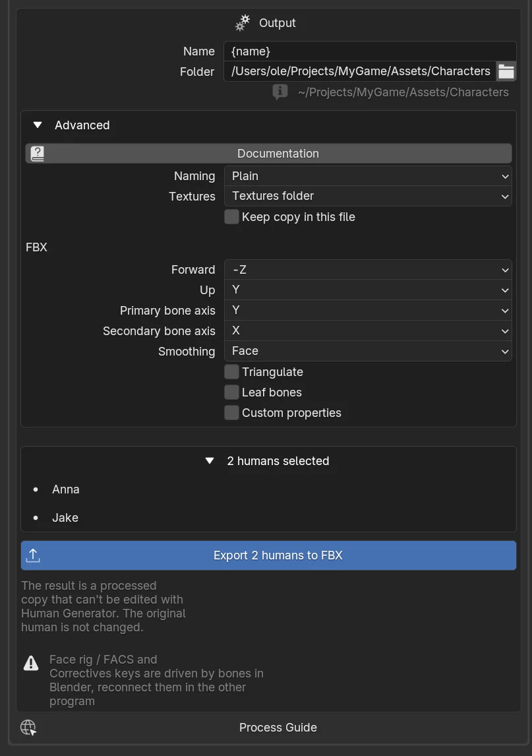Open the Process Guide link
This screenshot has height=756, width=532.
point(278,728)
